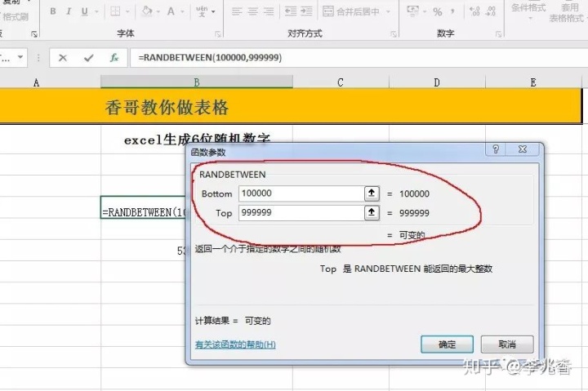The width and height of the screenshot is (588, 391).
Task: Toggle underline formatting
Action: (84, 11)
